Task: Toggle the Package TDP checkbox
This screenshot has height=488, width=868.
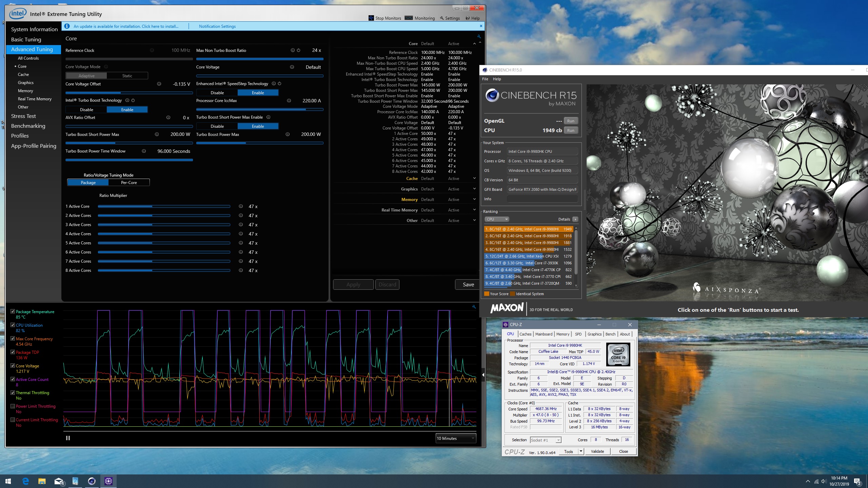Action: point(13,352)
